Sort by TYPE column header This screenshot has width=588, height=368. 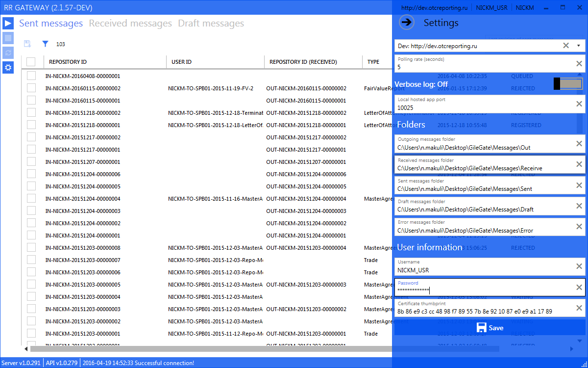[373, 62]
